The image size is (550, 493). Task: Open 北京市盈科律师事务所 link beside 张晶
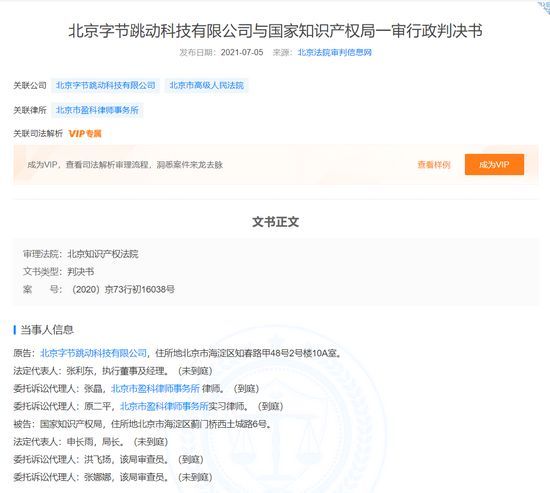point(155,388)
